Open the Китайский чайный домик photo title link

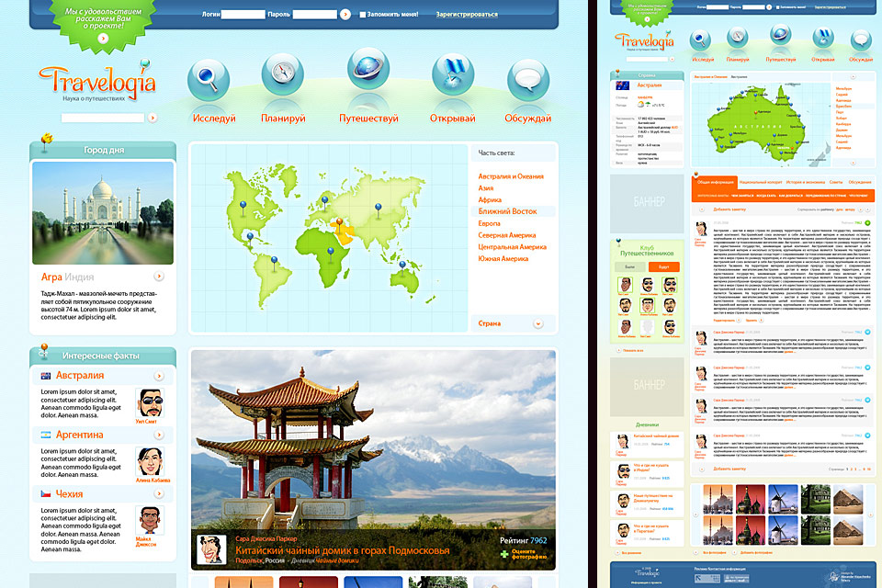(x=342, y=550)
